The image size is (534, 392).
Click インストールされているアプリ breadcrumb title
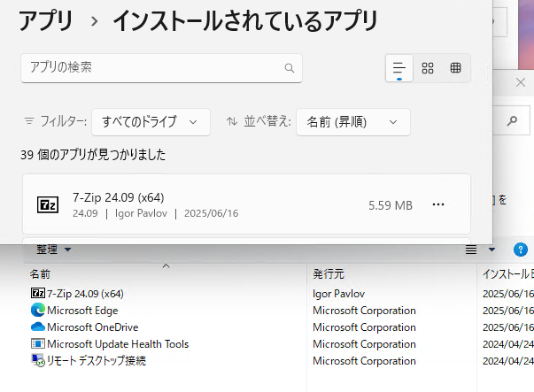[x=245, y=20]
